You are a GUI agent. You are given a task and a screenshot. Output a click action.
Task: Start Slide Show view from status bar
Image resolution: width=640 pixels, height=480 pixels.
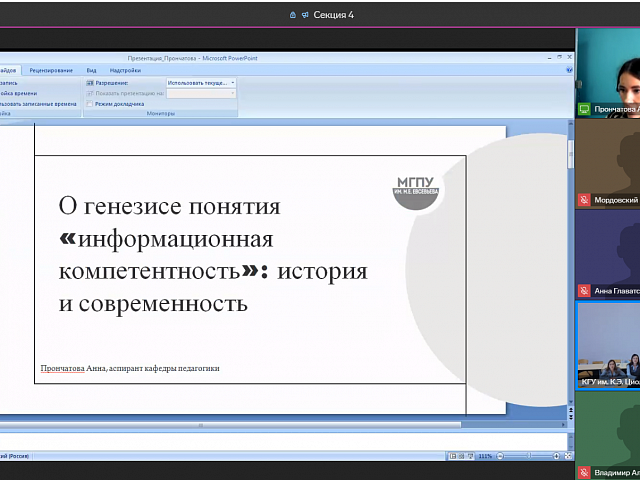pyautogui.click(x=469, y=456)
